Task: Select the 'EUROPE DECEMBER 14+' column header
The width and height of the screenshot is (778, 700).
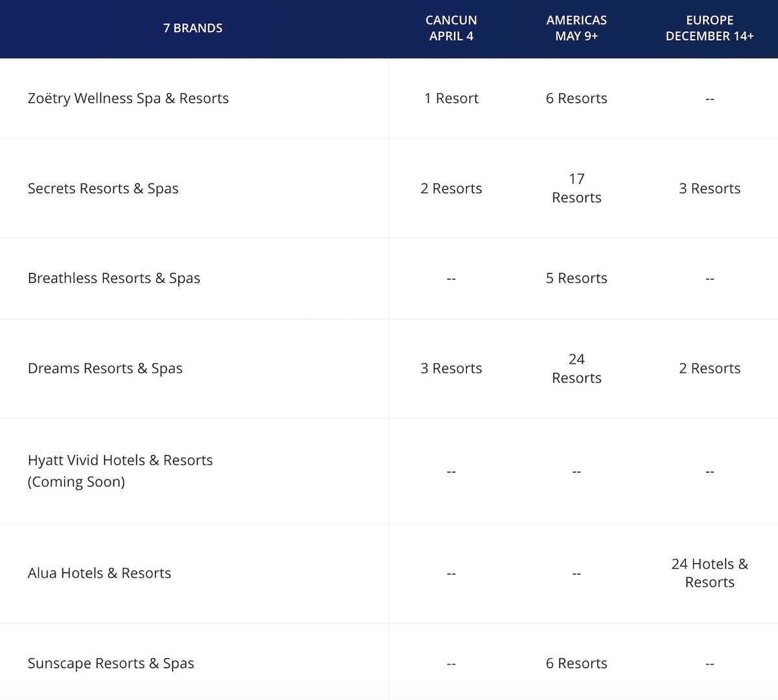Action: [x=709, y=28]
